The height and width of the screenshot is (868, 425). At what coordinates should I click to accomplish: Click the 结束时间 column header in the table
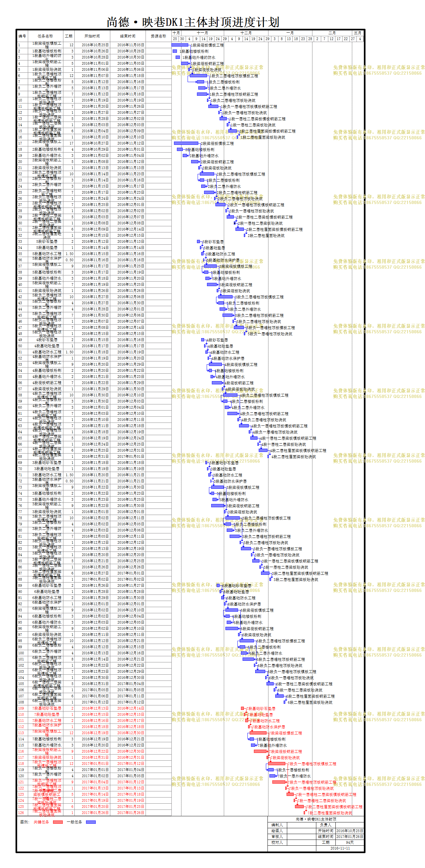point(128,36)
